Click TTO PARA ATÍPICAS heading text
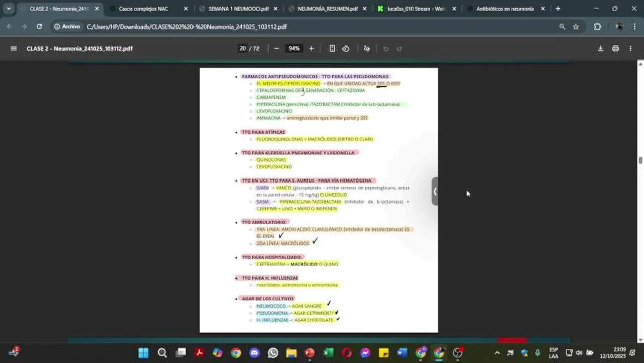This screenshot has width=644, height=363. [264, 132]
